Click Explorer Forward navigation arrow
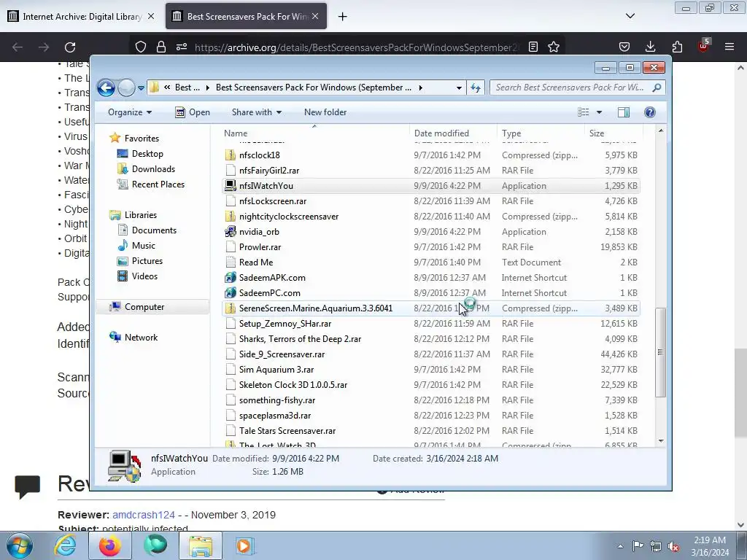 [x=126, y=87]
